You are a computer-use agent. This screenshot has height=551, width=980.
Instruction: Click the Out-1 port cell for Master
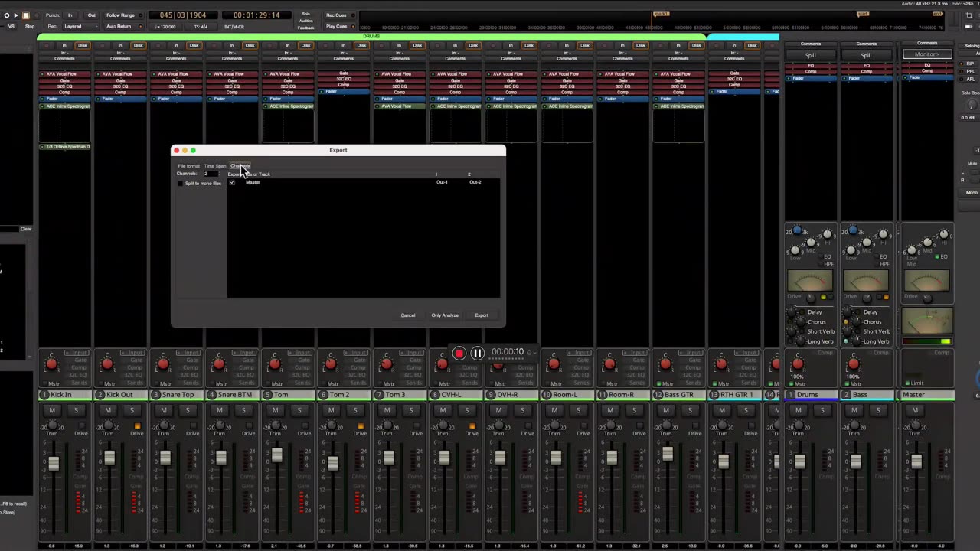click(x=442, y=182)
